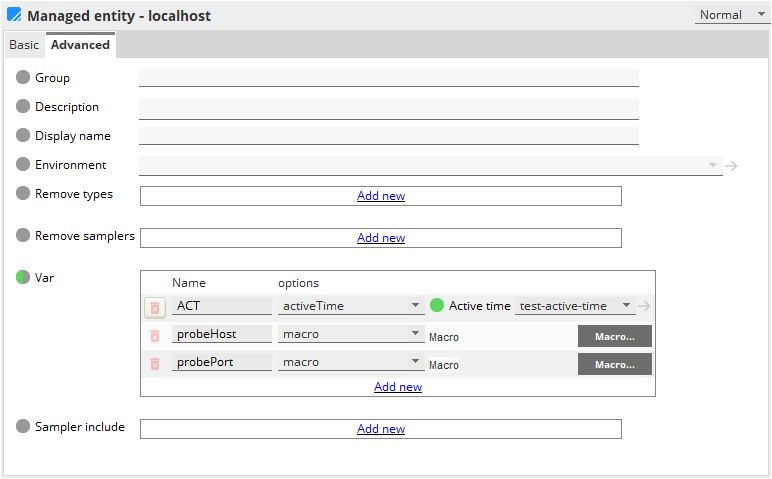Toggle the Sampler include status circle
The height and width of the screenshot is (479, 772).
coord(23,426)
